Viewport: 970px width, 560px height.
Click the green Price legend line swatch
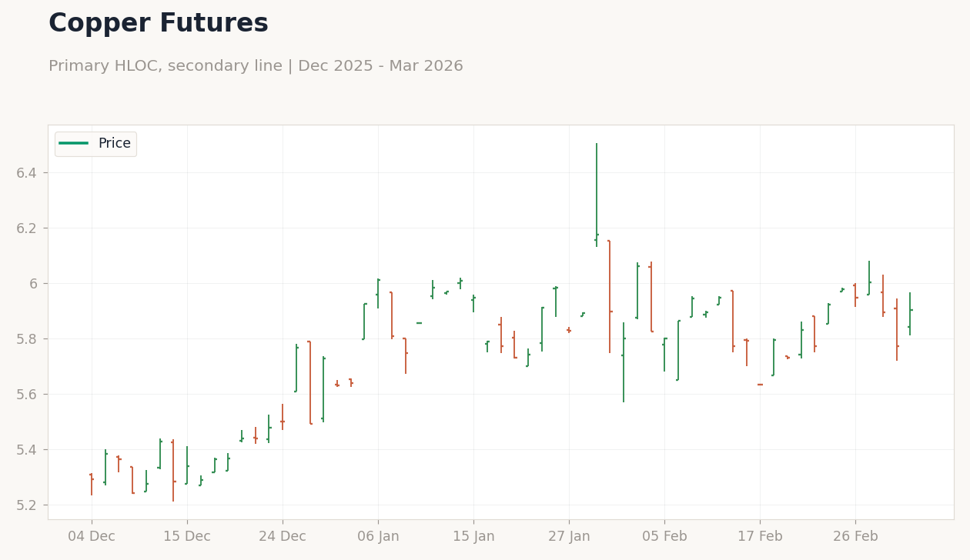click(x=75, y=144)
